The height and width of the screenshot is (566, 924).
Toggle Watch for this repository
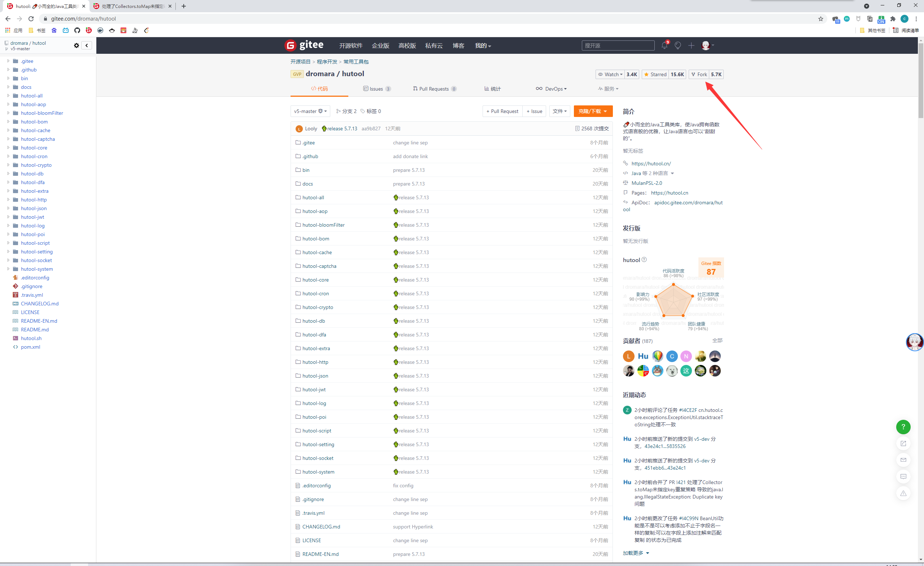(x=610, y=74)
